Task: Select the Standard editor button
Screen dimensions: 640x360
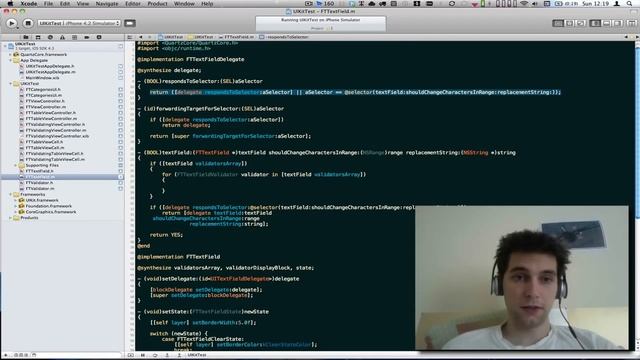Action: 558,23
